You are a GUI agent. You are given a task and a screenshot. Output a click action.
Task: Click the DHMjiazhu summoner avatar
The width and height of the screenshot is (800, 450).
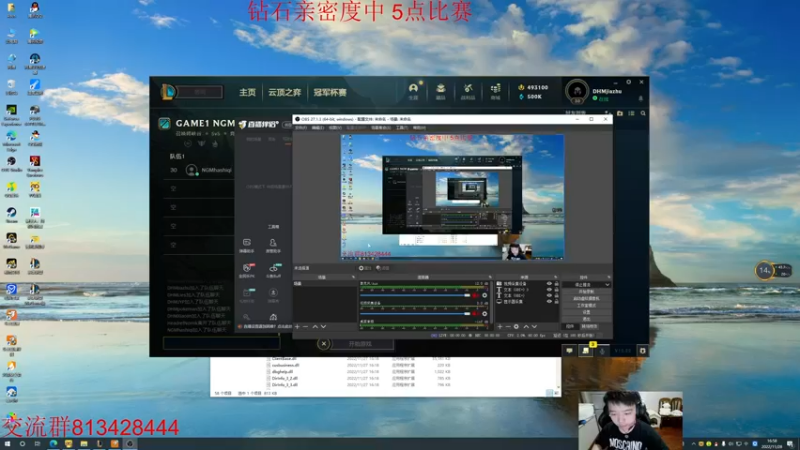(577, 91)
